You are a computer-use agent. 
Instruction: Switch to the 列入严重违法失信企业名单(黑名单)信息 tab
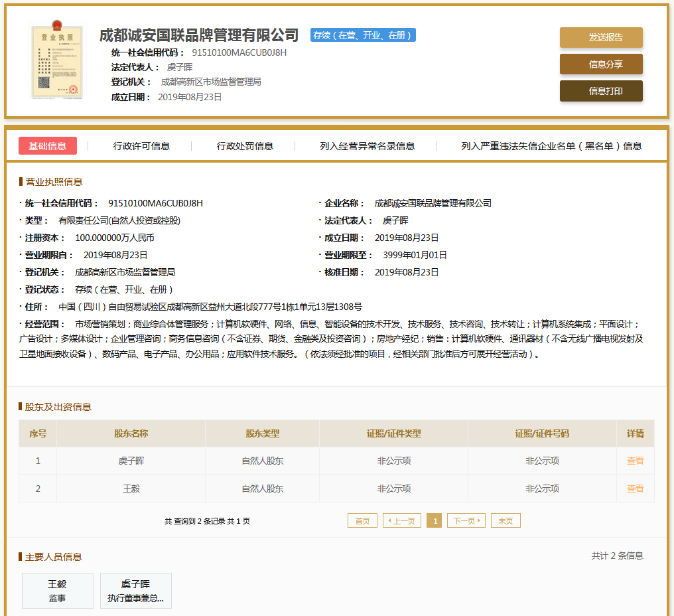(x=551, y=146)
